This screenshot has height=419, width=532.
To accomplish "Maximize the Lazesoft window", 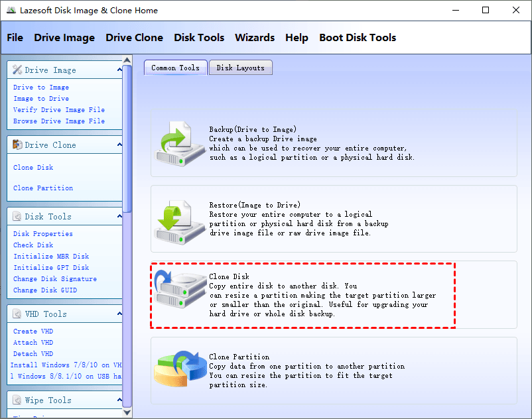I will 486,10.
